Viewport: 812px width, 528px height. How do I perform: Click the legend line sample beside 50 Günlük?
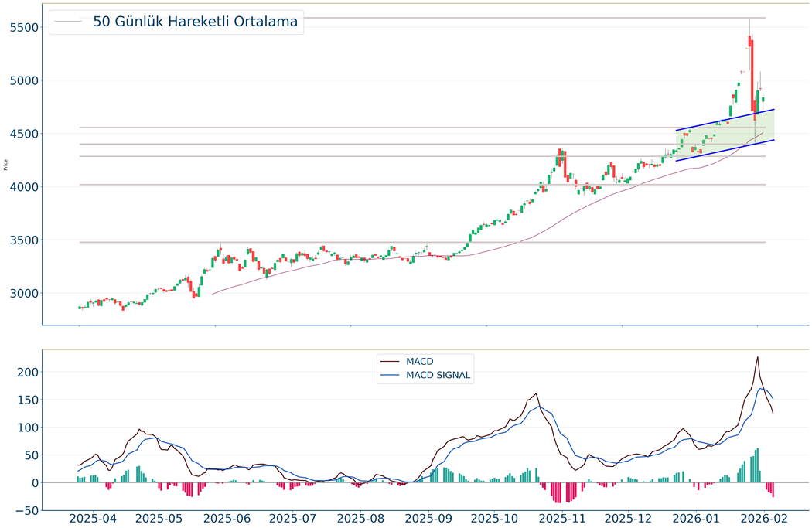pos(69,22)
